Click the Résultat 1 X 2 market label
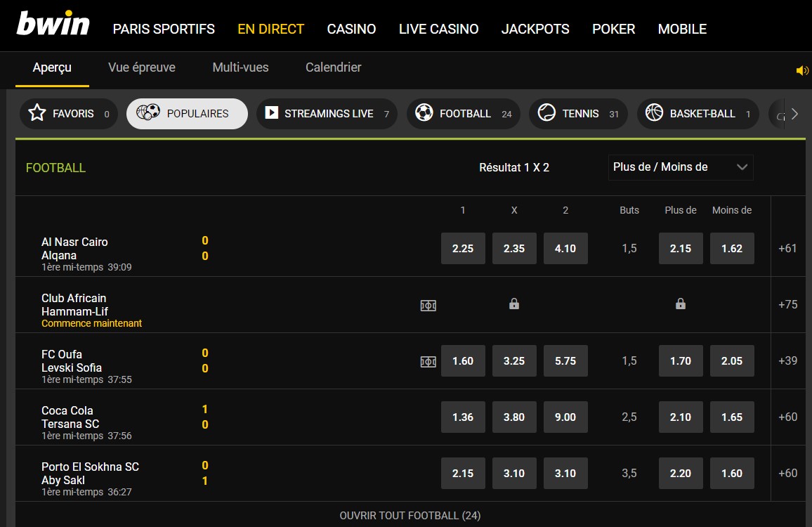Screen dimensions: 812x527 click(x=514, y=167)
